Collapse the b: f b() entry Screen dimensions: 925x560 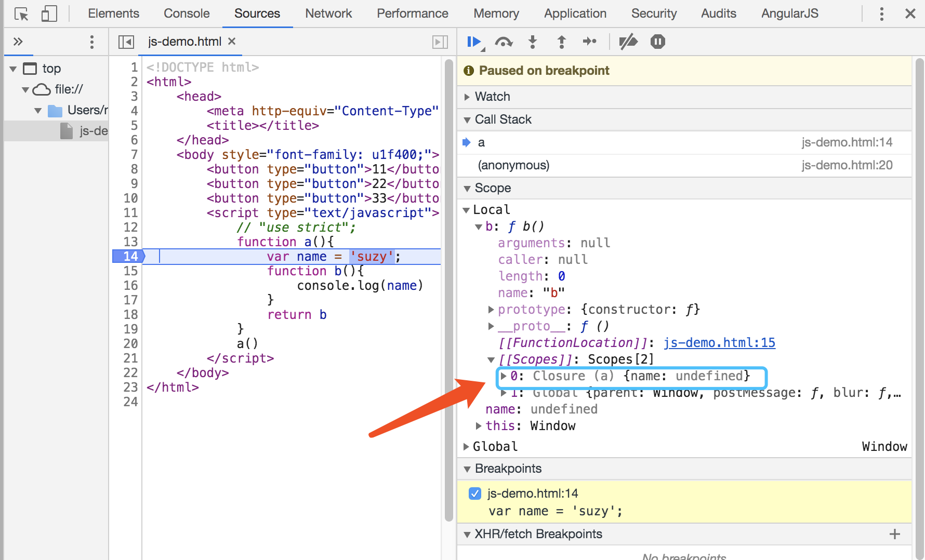(x=479, y=226)
